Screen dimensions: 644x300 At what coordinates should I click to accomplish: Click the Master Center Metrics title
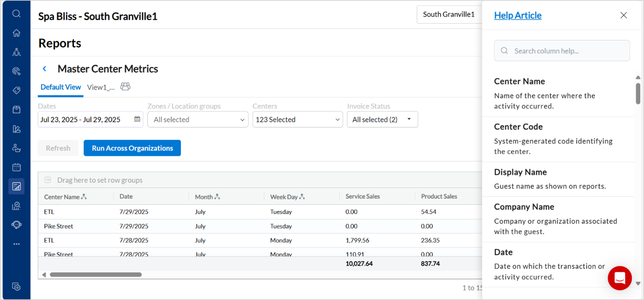pos(108,69)
